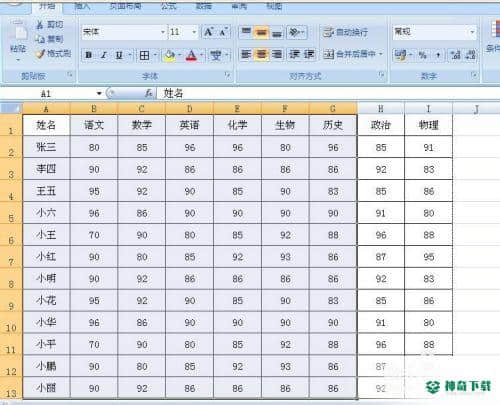The image size is (500, 405).
Task: Open the Underline style dropdown arrow
Action: click(x=130, y=55)
